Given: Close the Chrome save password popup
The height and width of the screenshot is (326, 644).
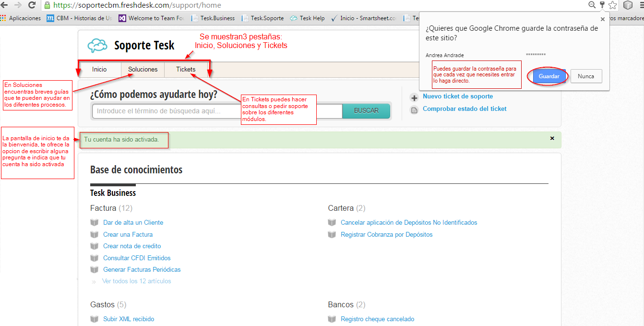Looking at the screenshot, I should pos(603,19).
